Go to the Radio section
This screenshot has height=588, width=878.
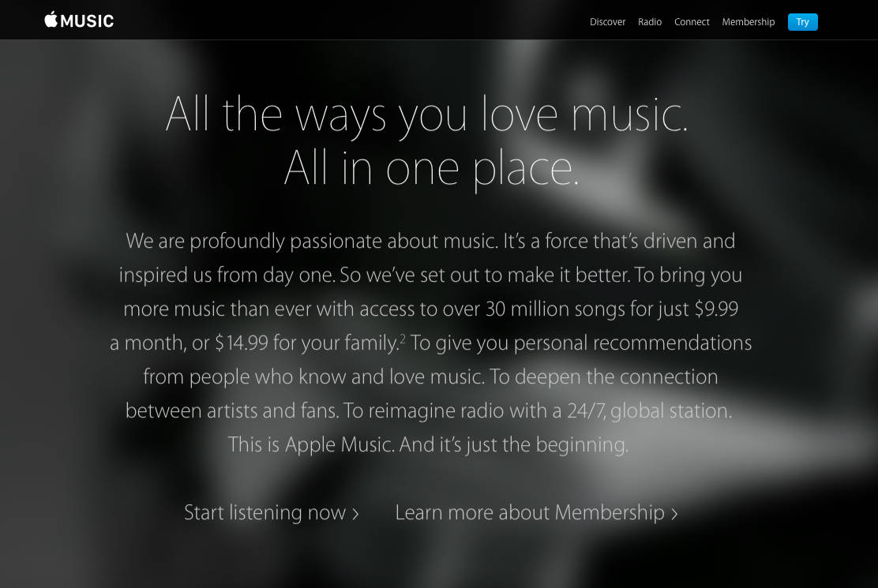pyautogui.click(x=650, y=22)
